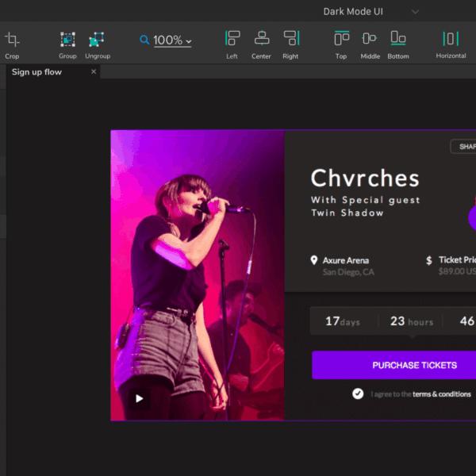Distribute selection Horizontally
The width and height of the screenshot is (476, 476).
click(x=451, y=39)
